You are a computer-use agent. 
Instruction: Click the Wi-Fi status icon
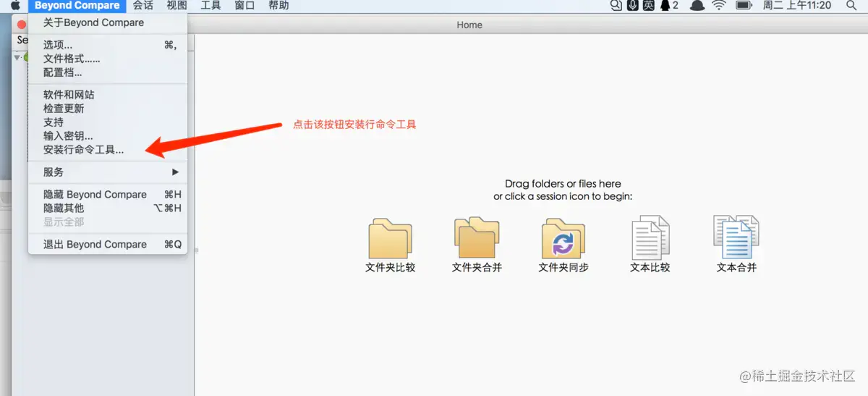point(718,6)
